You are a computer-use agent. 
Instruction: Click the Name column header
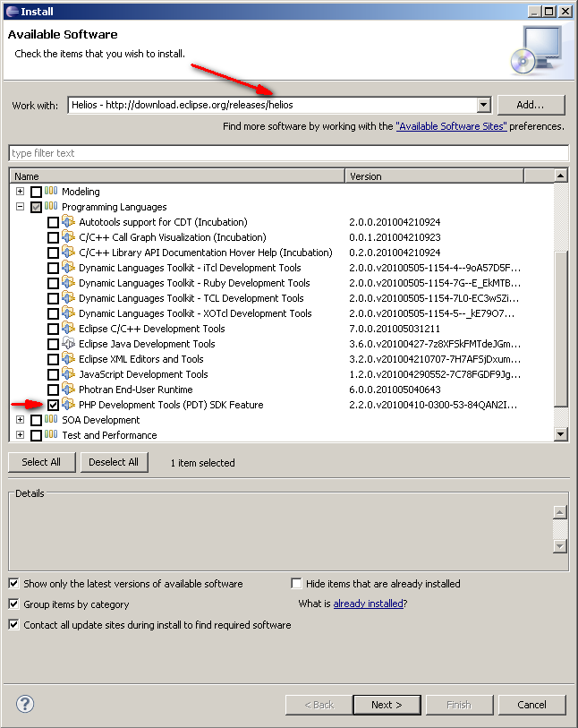point(178,176)
